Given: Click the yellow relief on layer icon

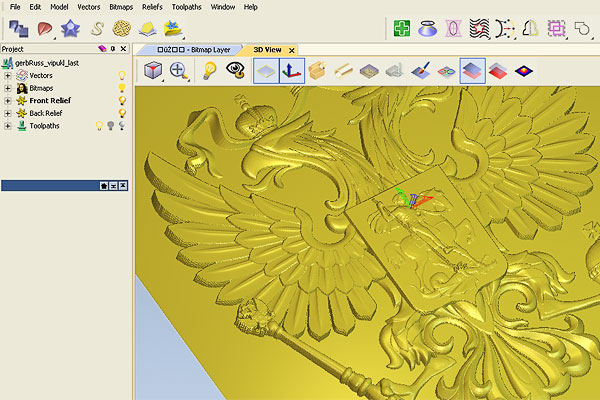Looking at the screenshot, I should (147, 29).
